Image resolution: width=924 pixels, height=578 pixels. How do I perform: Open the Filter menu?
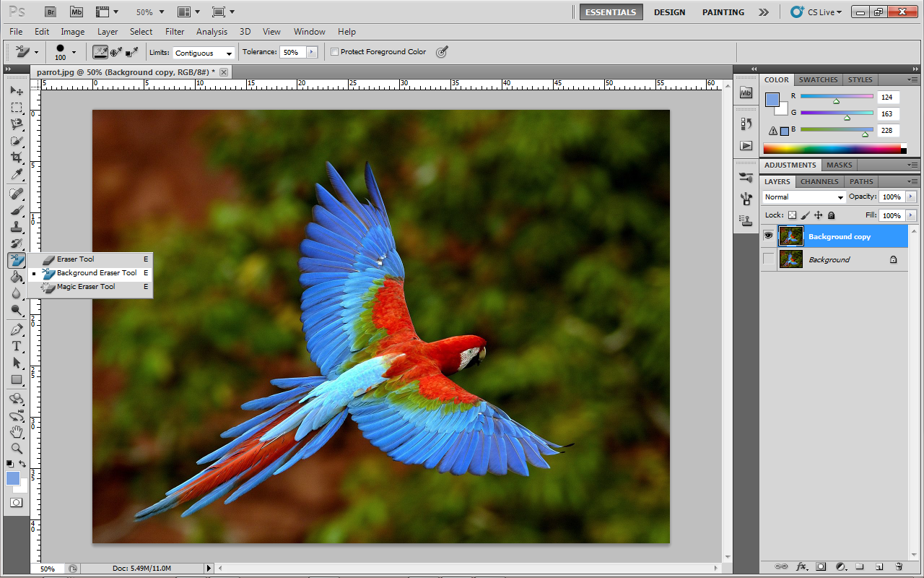point(175,32)
